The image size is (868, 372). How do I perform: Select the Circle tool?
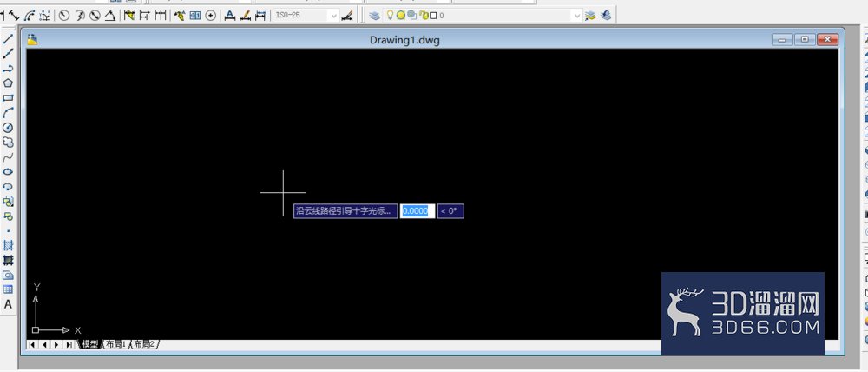8,128
